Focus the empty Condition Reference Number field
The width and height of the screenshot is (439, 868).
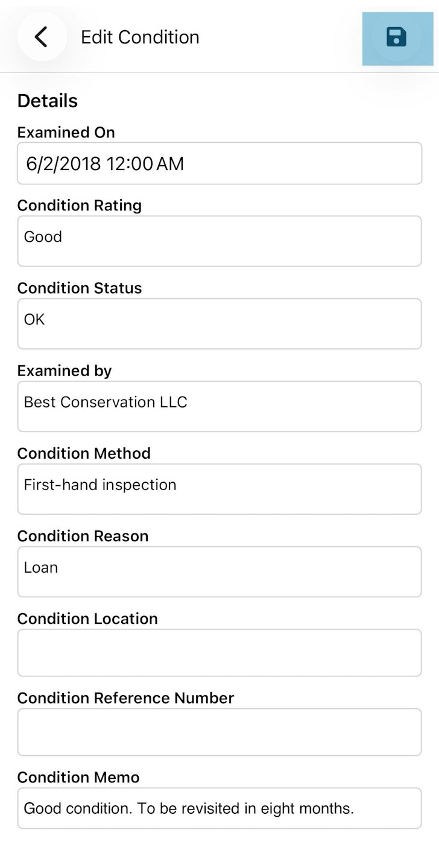point(219,732)
